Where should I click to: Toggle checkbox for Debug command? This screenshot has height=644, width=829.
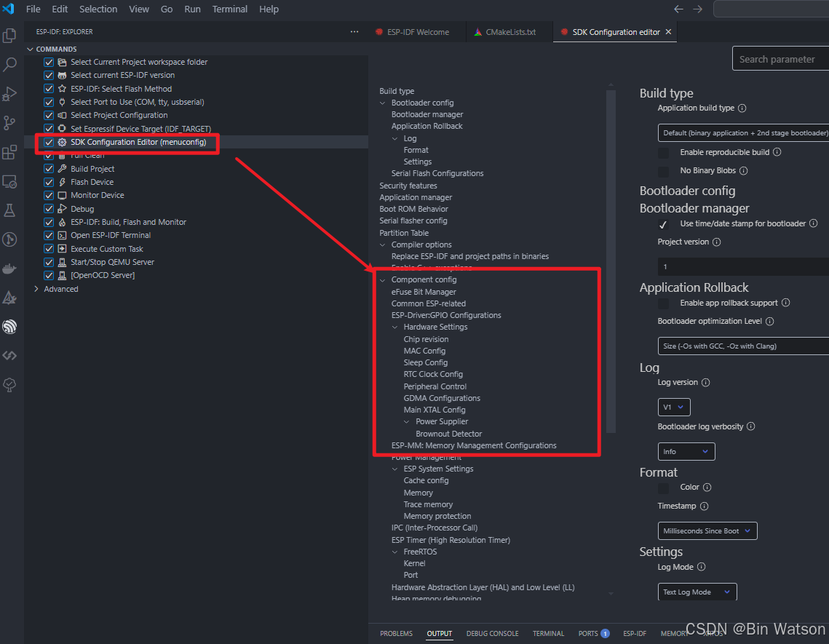click(x=49, y=209)
